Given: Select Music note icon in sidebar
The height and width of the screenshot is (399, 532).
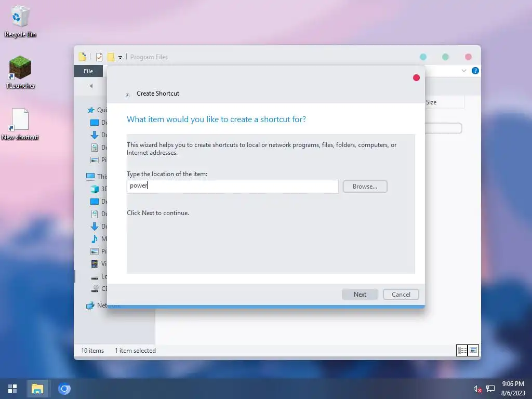Looking at the screenshot, I should [95, 239].
